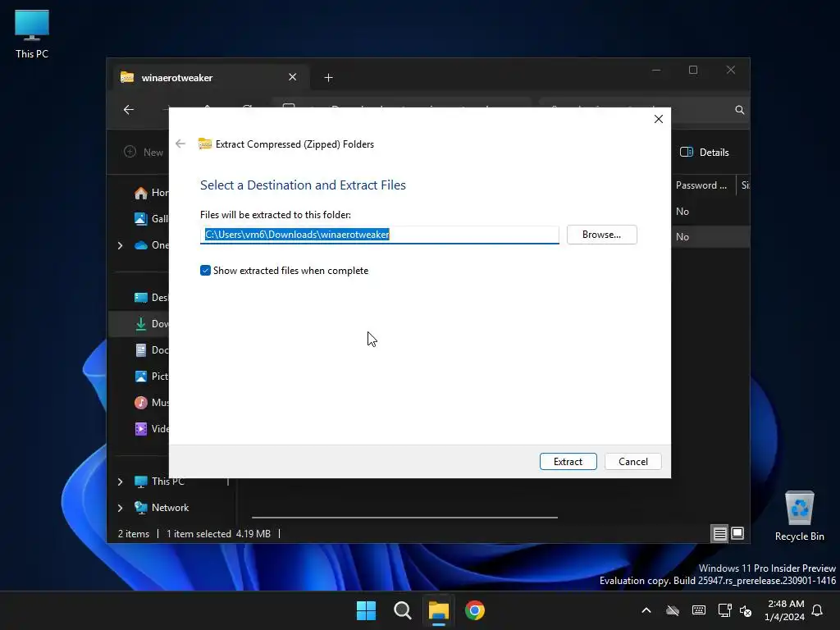This screenshot has width=840, height=630.
Task: Switch Explorer to large thumbnails view
Action: (x=737, y=533)
